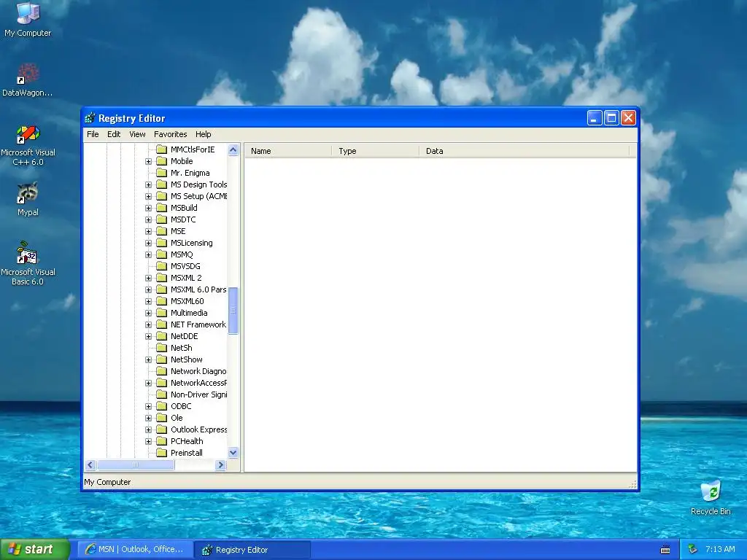Click the MSLicensing folder icon

coord(162,243)
